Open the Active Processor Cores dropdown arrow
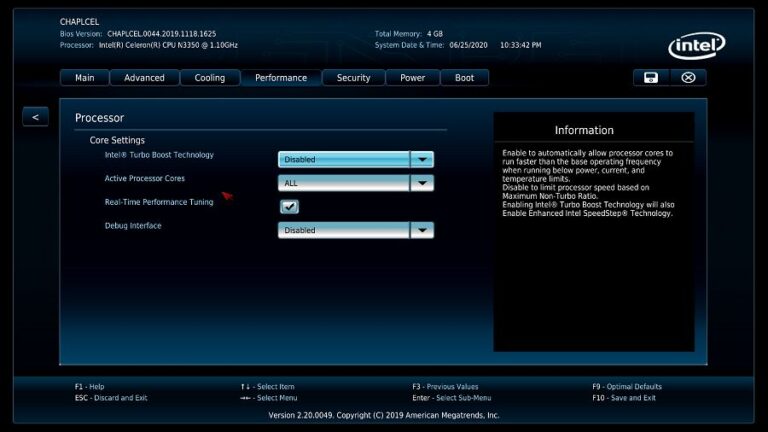 pos(422,183)
